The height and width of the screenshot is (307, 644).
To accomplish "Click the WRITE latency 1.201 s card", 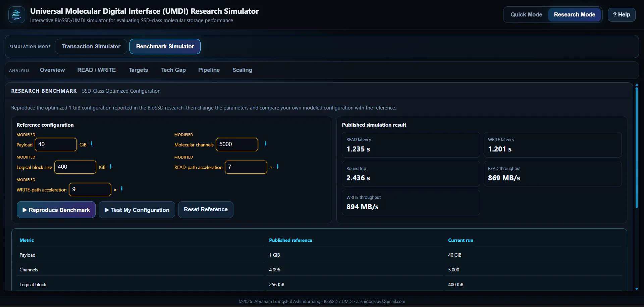I will [552, 145].
